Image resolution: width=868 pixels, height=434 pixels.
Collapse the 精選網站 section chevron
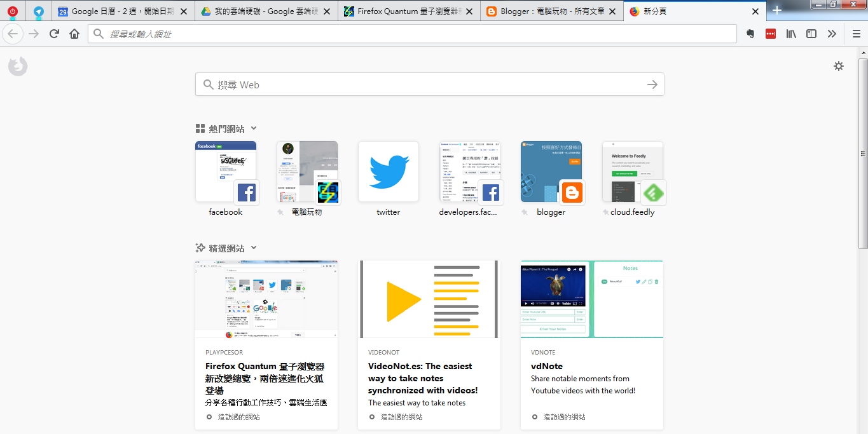click(x=254, y=248)
